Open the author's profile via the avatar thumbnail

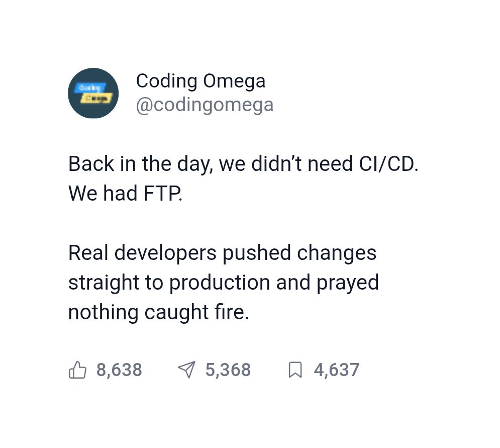coord(93,93)
